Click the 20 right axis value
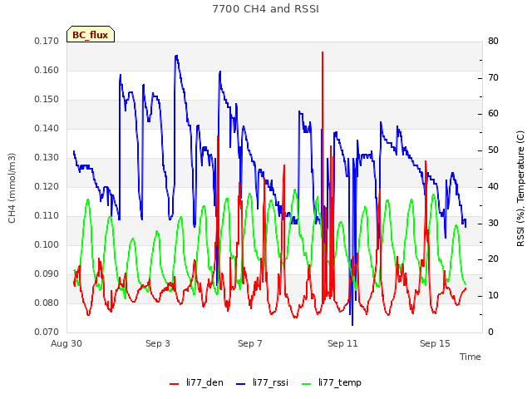This screenshot has width=532, height=399. (493, 259)
